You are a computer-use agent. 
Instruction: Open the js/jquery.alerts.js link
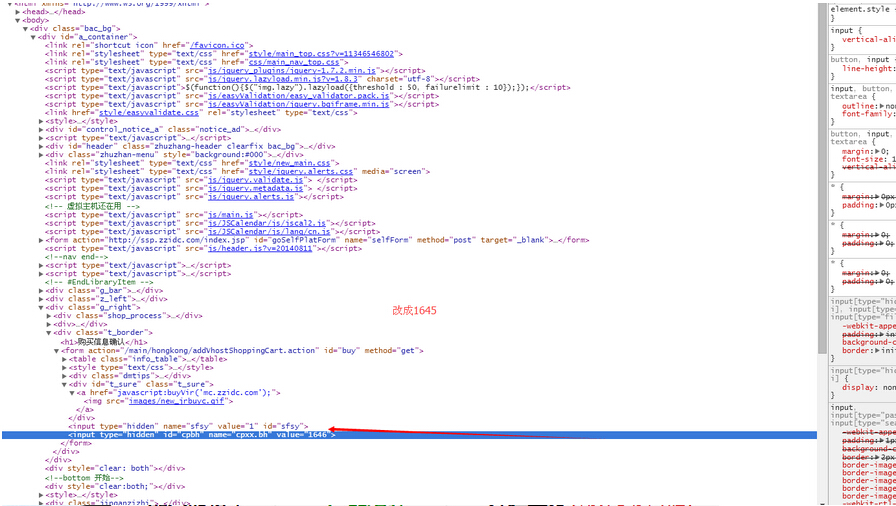coord(251,197)
